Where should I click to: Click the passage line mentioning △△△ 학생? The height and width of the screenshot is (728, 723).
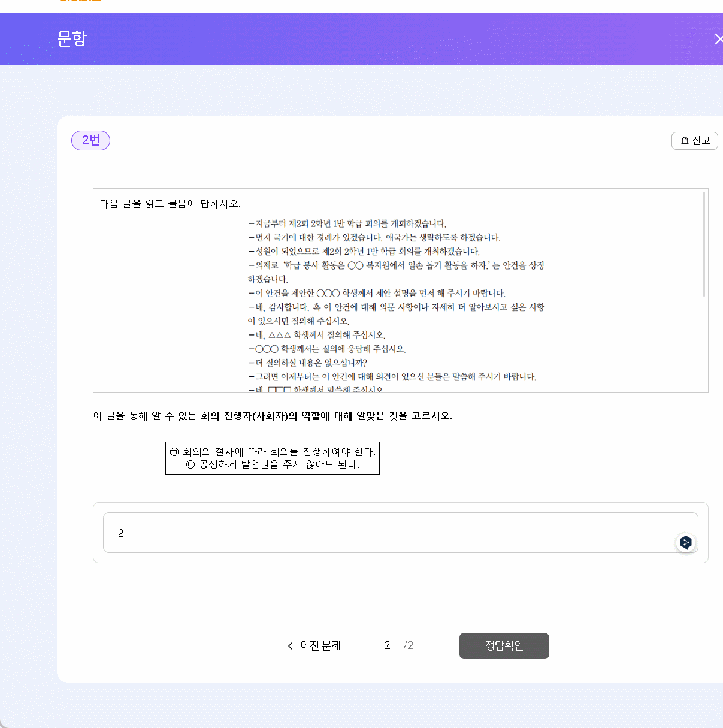[x=317, y=335]
